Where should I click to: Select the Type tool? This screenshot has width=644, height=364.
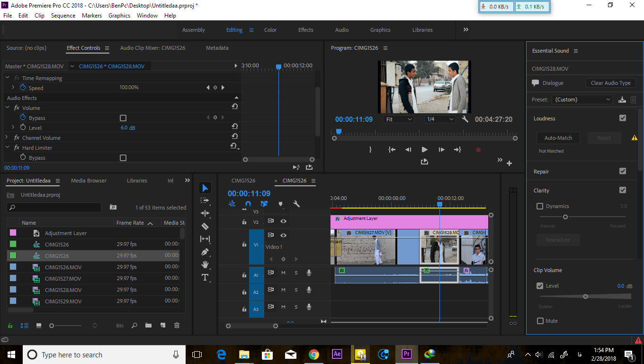tap(205, 277)
